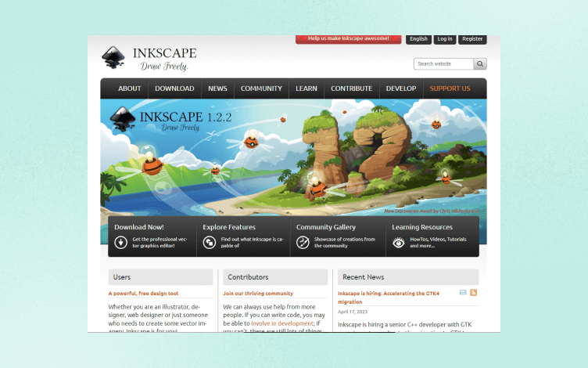The height and width of the screenshot is (368, 588).
Task: Click inside the Search website field
Action: pos(443,64)
